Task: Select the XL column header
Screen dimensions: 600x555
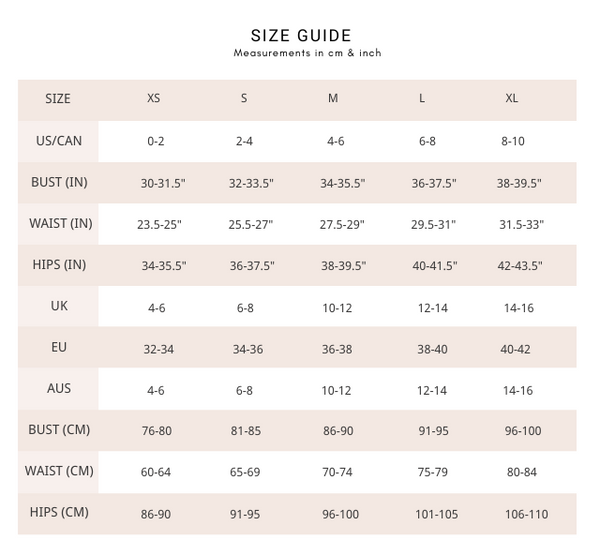Action: (x=513, y=99)
